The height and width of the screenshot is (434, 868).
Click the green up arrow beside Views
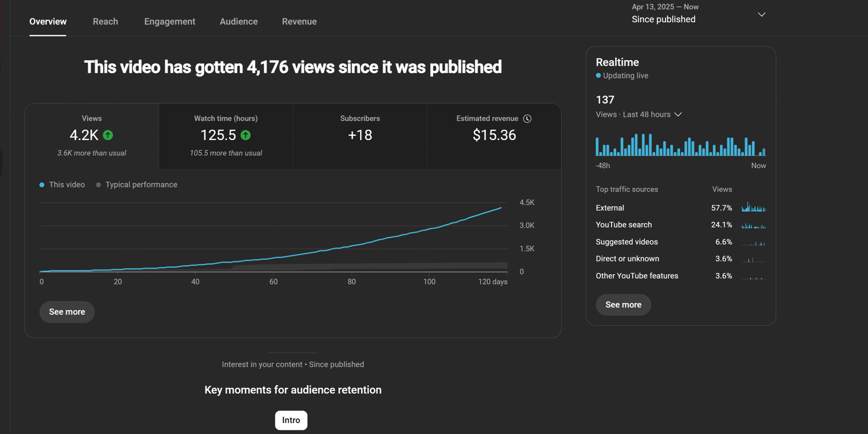tap(108, 135)
